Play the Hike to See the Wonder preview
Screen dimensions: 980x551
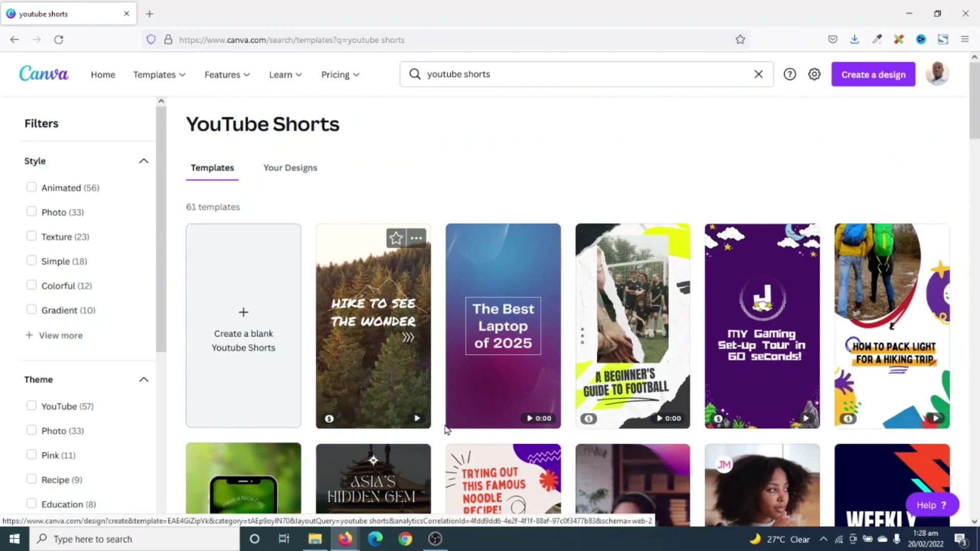(417, 418)
